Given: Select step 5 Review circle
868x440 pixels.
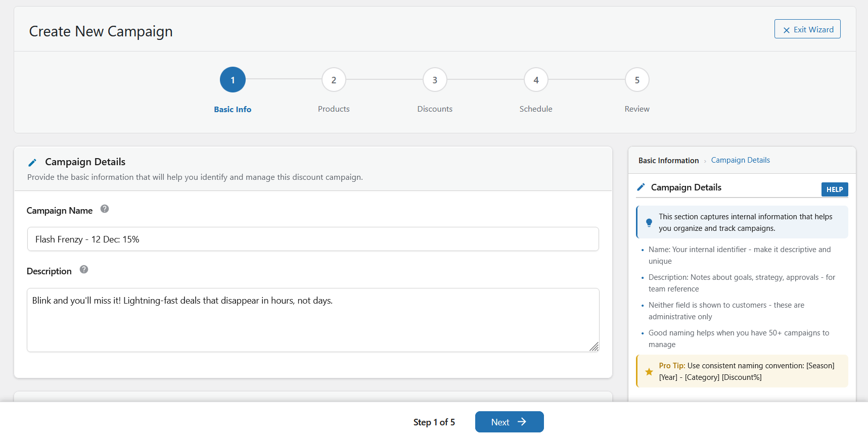Looking at the screenshot, I should pos(637,80).
